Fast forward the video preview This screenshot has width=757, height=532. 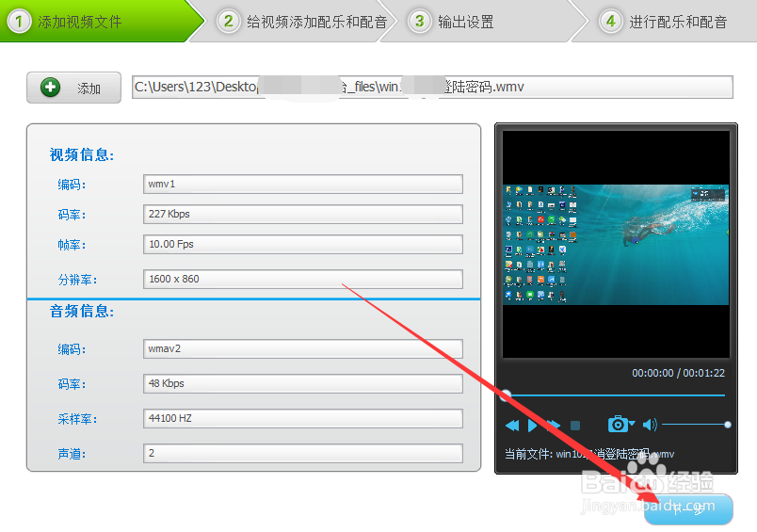pyautogui.click(x=554, y=426)
